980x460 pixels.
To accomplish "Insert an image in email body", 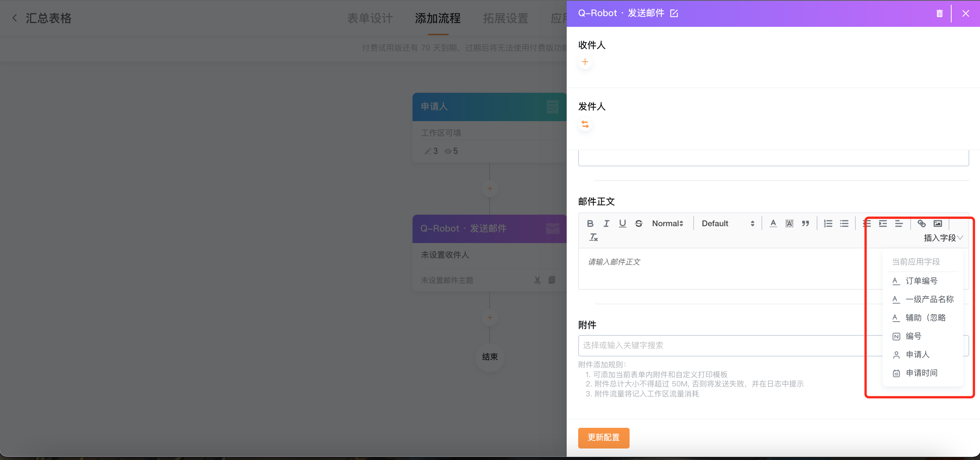I will click(938, 223).
